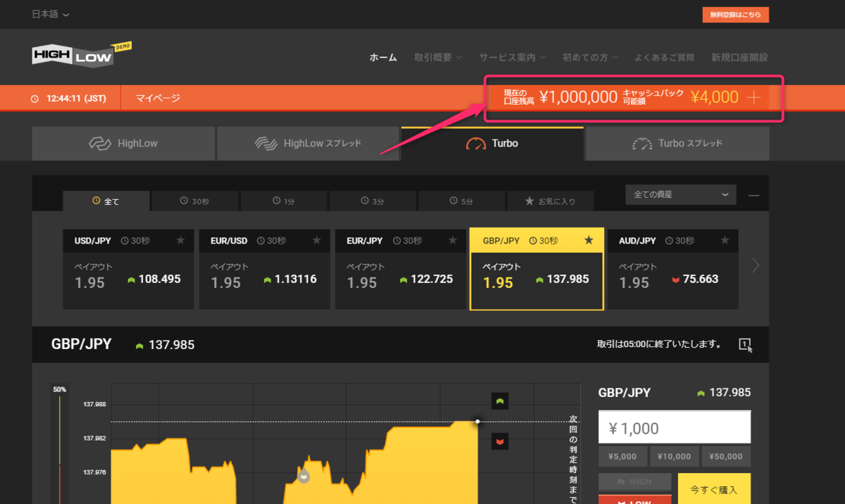
Task: Open the お気に入り favorites tab
Action: pos(550,201)
